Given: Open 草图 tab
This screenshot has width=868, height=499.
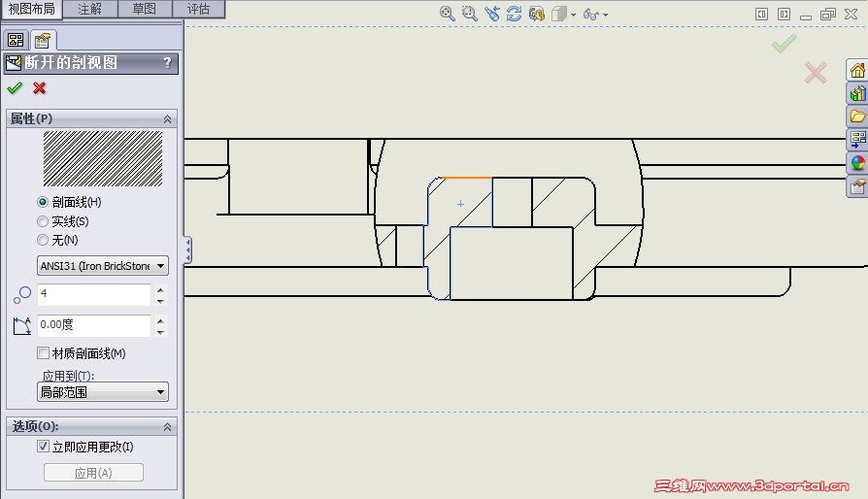Looking at the screenshot, I should coord(145,9).
